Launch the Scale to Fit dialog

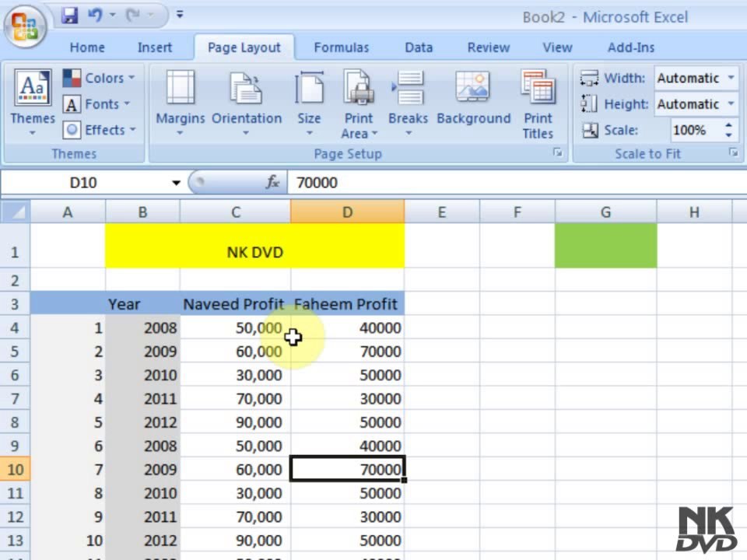(733, 153)
